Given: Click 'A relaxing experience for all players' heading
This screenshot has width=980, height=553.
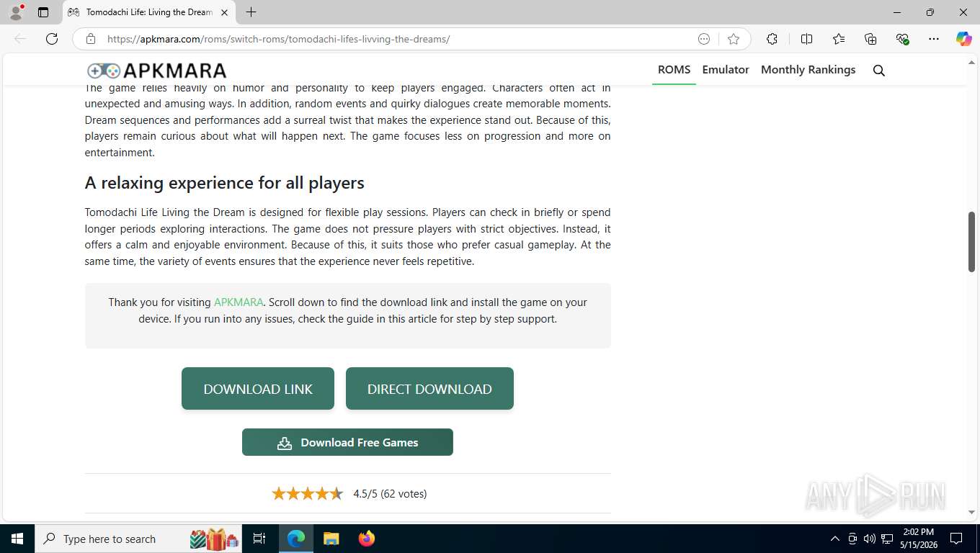Looking at the screenshot, I should [225, 183].
